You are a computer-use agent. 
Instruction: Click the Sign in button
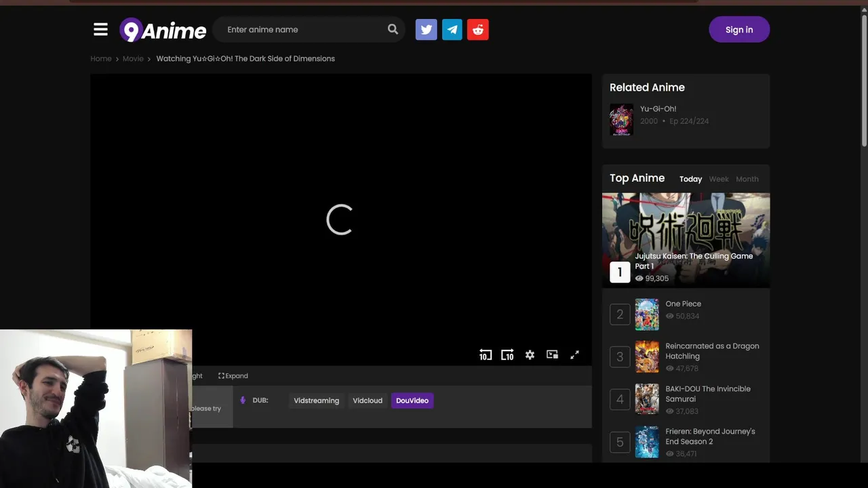[739, 29]
